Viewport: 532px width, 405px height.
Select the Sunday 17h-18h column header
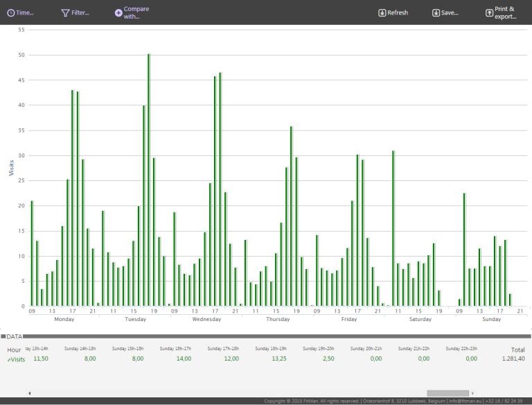pyautogui.click(x=223, y=349)
